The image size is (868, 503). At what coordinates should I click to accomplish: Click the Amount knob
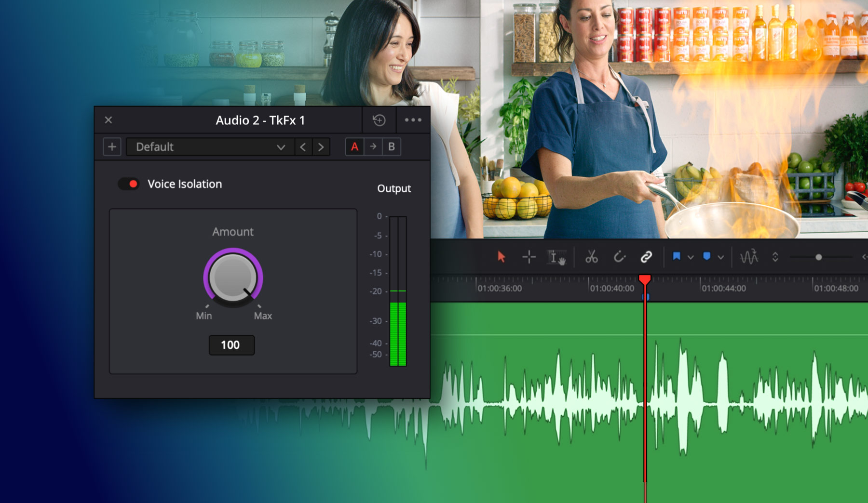point(233,278)
